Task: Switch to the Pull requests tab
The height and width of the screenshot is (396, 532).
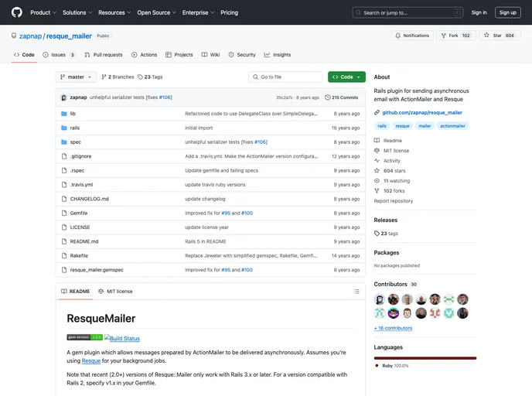Action: click(x=104, y=55)
